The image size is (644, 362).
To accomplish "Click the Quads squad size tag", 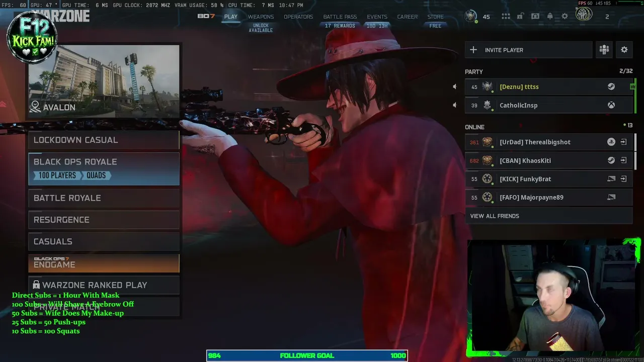I will point(96,175).
